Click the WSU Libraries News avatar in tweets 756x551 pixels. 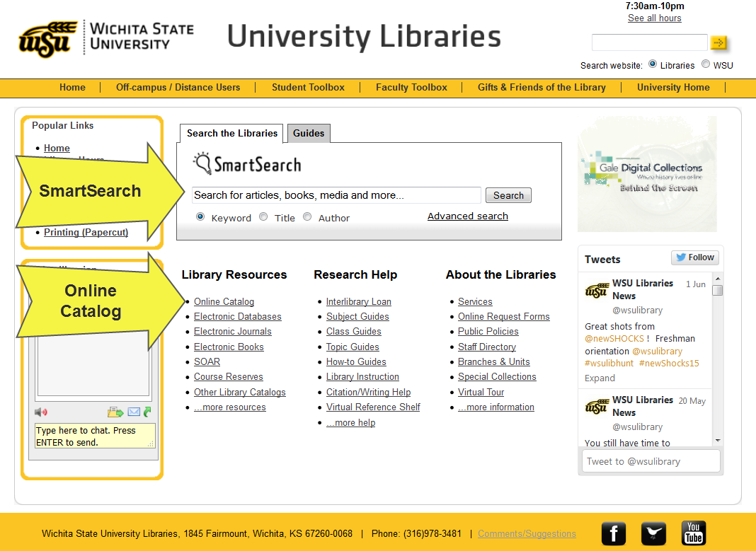(597, 290)
